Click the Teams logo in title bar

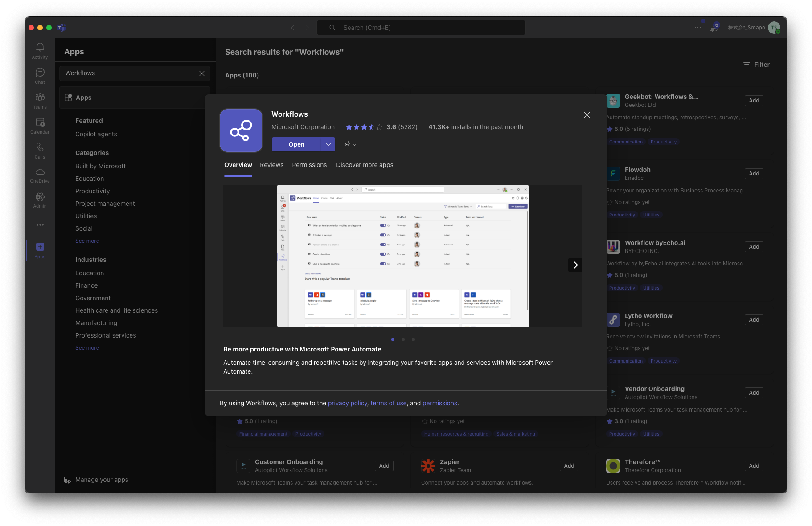(x=62, y=28)
